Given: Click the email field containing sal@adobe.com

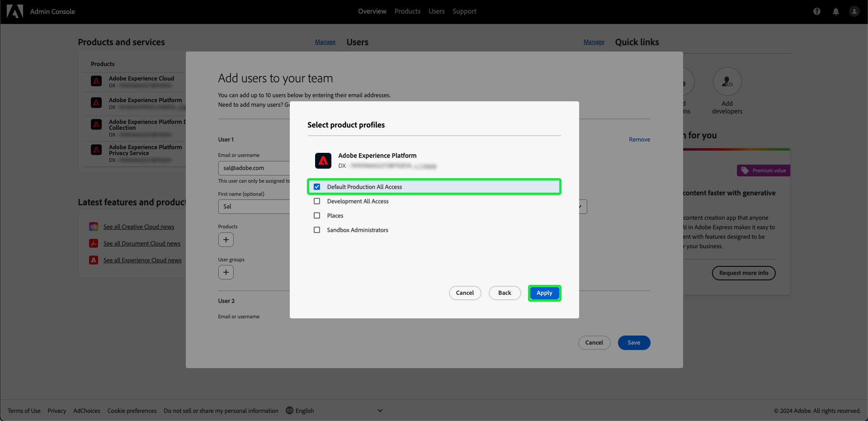Looking at the screenshot, I should point(254,168).
